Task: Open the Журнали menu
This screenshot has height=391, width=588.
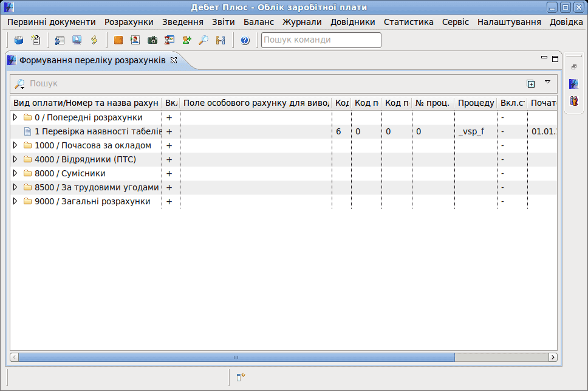Action: pyautogui.click(x=302, y=22)
